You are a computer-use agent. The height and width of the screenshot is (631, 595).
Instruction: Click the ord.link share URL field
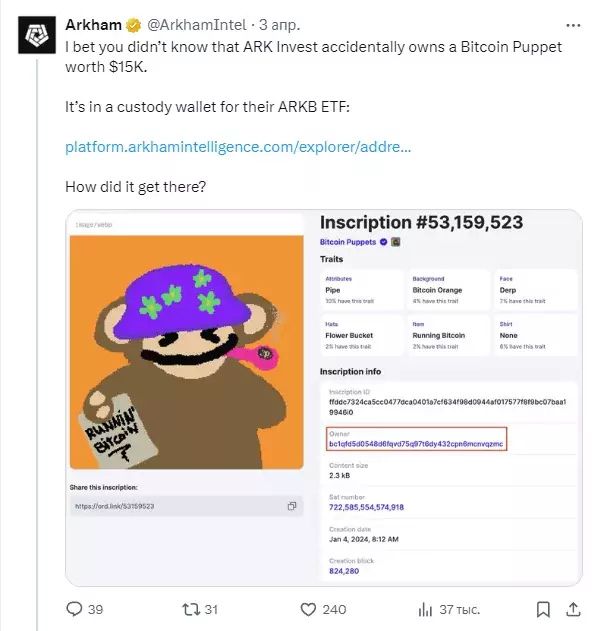(x=187, y=506)
